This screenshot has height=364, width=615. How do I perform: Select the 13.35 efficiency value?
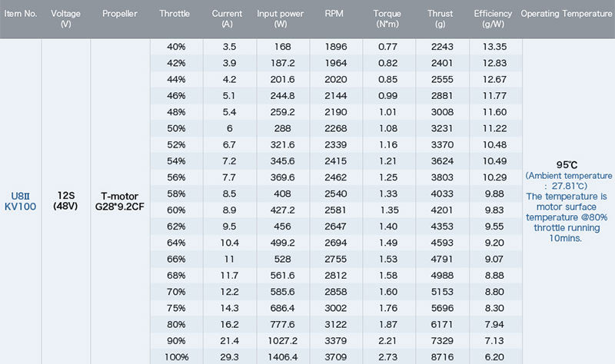click(493, 47)
